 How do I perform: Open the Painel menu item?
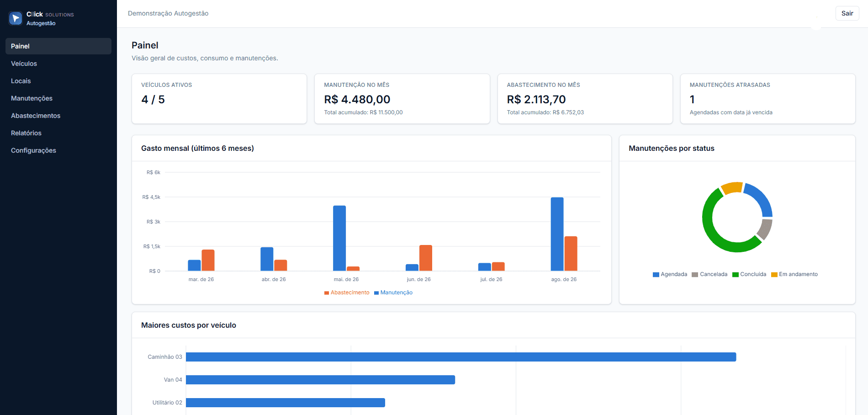point(58,46)
